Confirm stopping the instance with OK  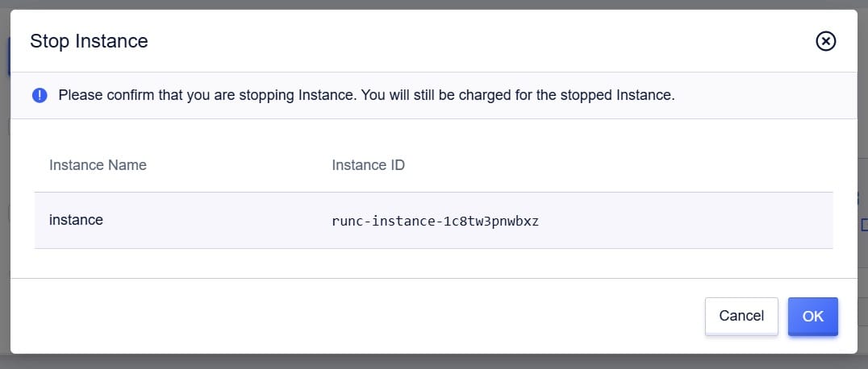[812, 317]
